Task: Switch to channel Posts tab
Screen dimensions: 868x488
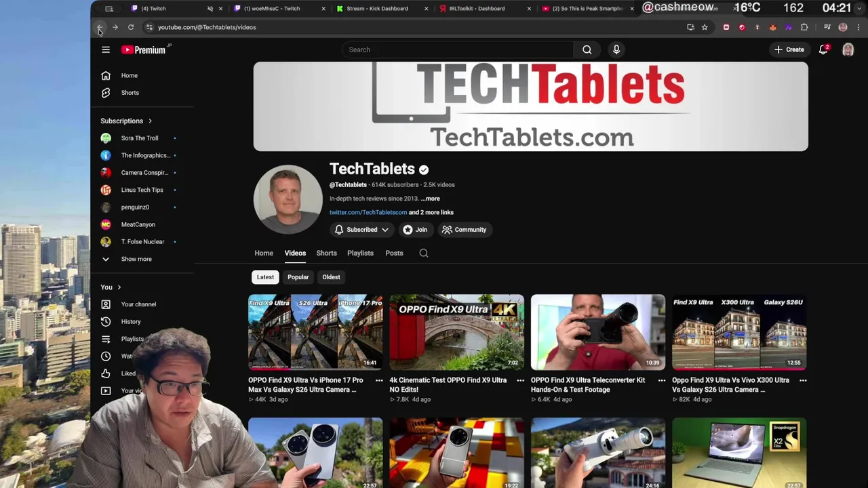Action: 394,253
